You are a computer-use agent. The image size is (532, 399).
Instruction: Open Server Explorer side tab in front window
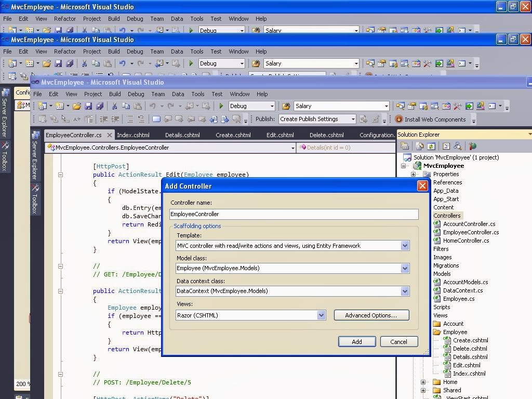(35, 156)
